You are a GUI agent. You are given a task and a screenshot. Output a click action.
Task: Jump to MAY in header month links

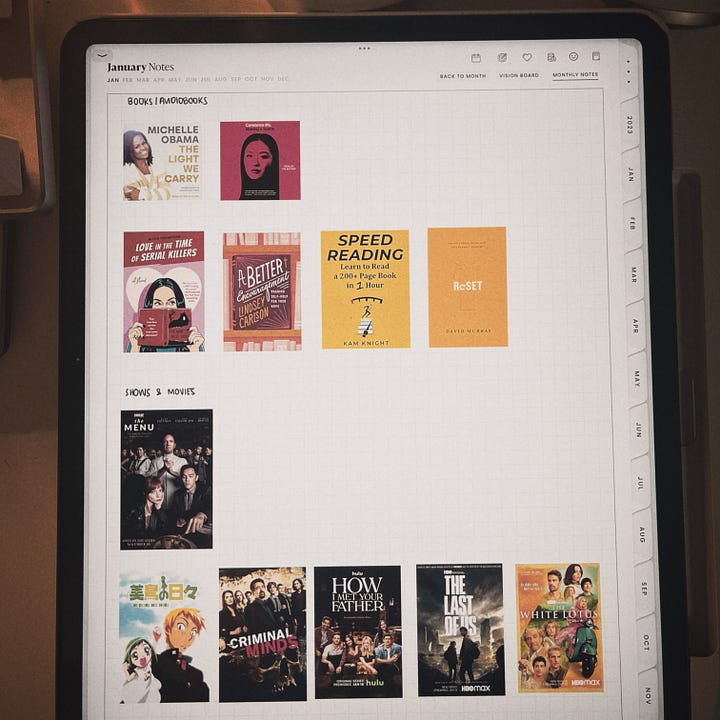click(x=175, y=79)
